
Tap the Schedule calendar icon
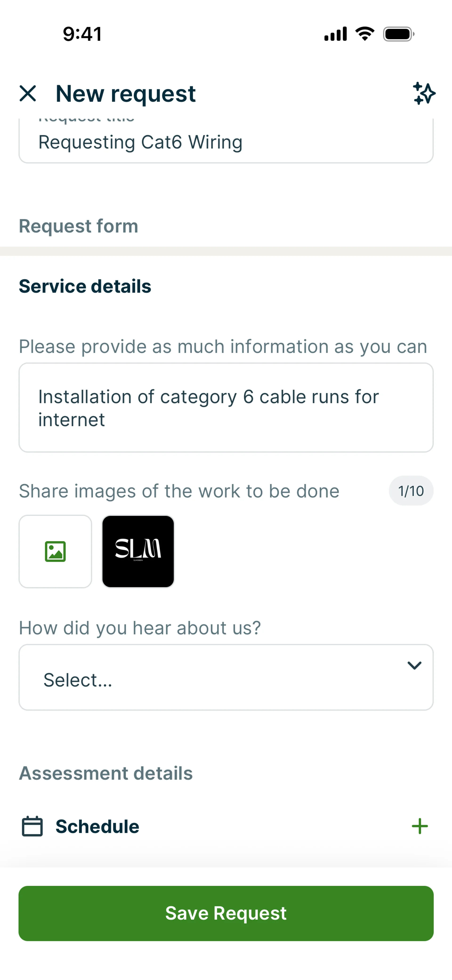[32, 826]
